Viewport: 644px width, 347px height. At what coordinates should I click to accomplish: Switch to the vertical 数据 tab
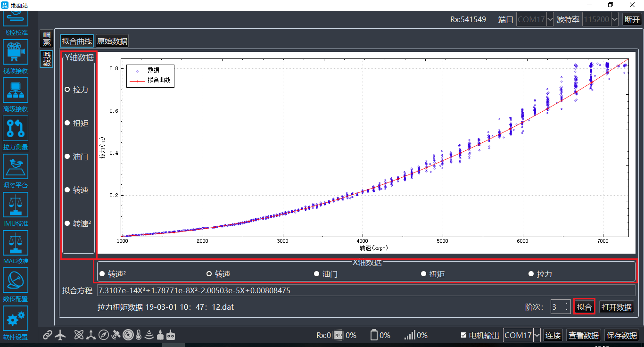pyautogui.click(x=46, y=59)
